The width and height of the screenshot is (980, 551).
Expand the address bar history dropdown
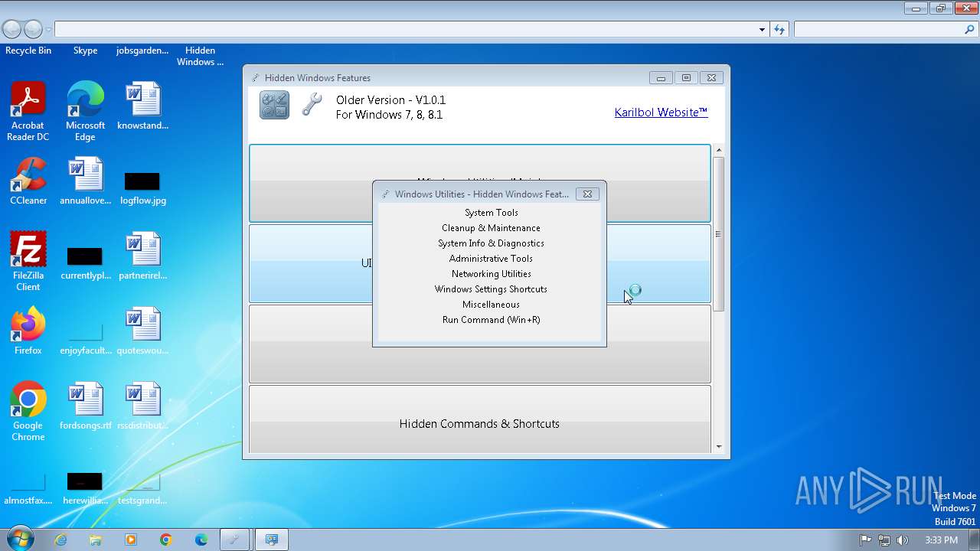pos(762,30)
